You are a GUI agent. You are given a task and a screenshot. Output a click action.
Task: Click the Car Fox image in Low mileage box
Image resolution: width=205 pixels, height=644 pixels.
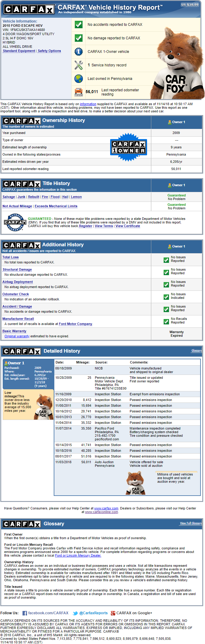coord(44,407)
